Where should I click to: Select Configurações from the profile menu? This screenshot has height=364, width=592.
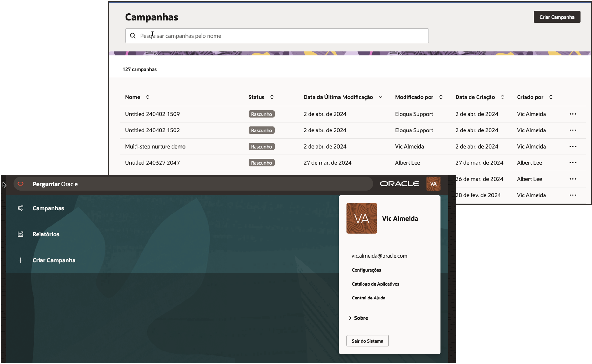coord(366,270)
